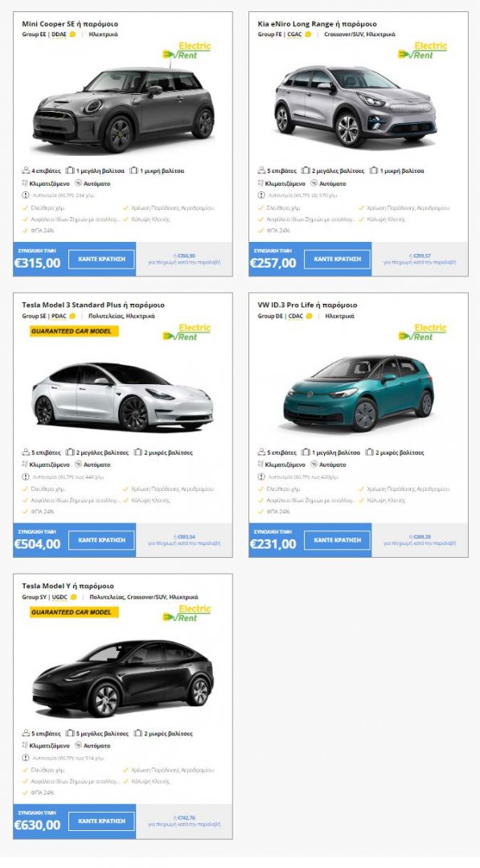Click the yellow info icon beside CGAC code
The height and width of the screenshot is (868, 480).
point(309,35)
